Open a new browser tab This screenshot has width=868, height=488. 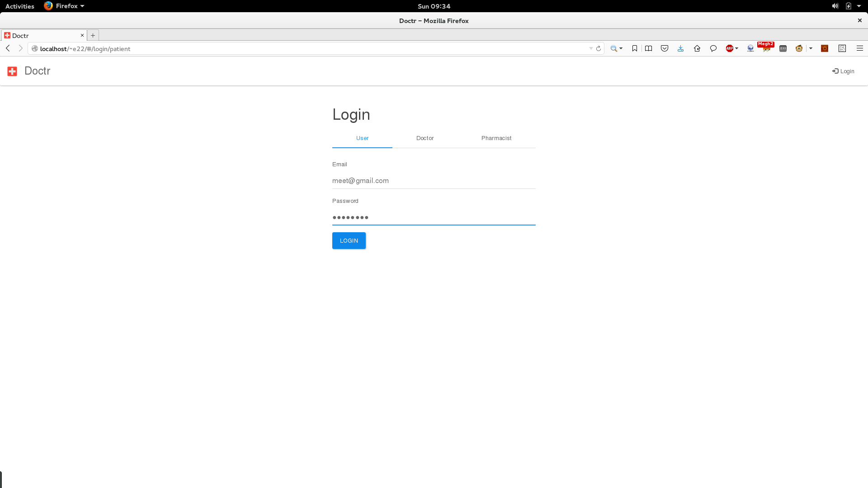click(93, 35)
